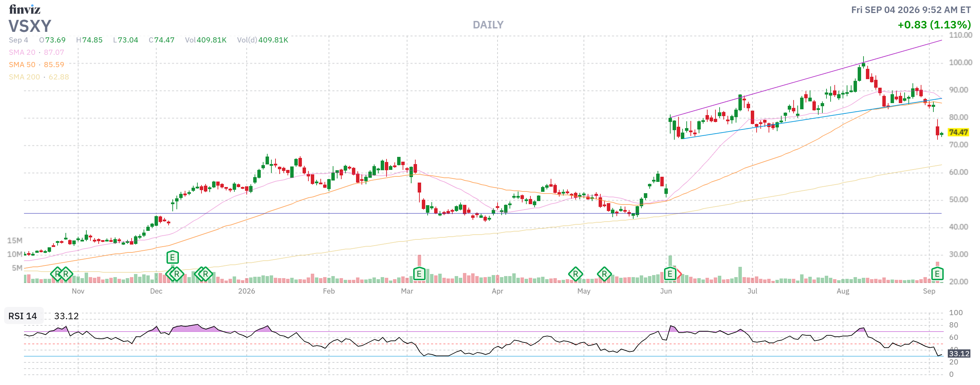Click the open price 73.69
The height and width of the screenshot is (385, 980).
pos(55,40)
